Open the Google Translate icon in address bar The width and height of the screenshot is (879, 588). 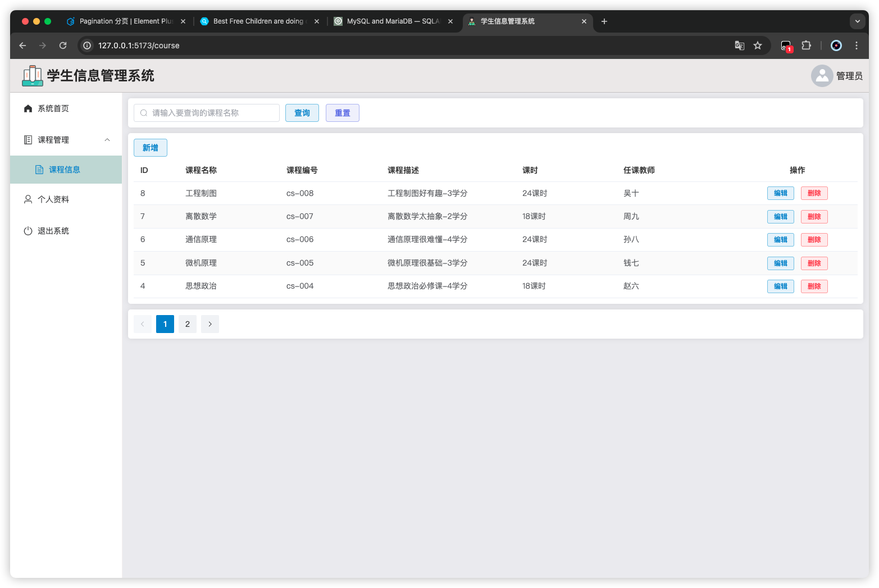pyautogui.click(x=740, y=45)
